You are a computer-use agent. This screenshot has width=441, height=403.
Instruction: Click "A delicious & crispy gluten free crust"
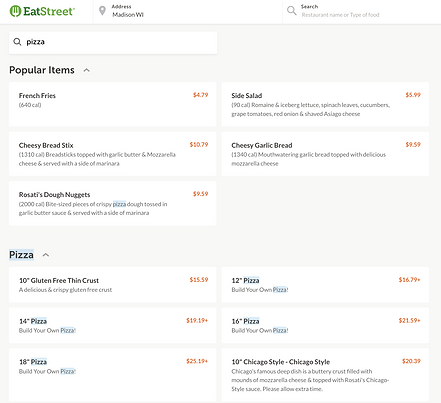pyautogui.click(x=65, y=290)
